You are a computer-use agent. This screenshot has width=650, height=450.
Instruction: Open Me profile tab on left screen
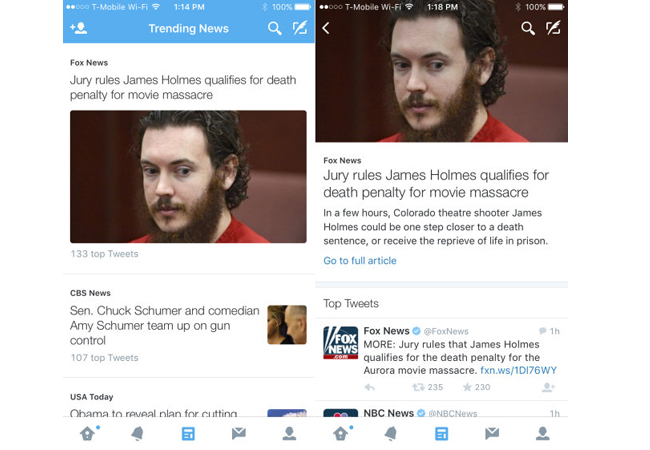click(x=289, y=433)
